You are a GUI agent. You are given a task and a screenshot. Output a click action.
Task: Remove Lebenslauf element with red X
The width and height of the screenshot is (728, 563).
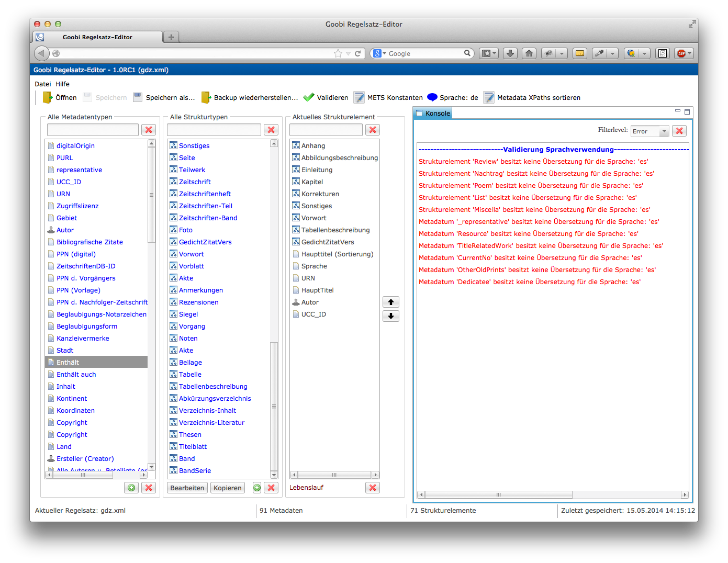(x=373, y=488)
